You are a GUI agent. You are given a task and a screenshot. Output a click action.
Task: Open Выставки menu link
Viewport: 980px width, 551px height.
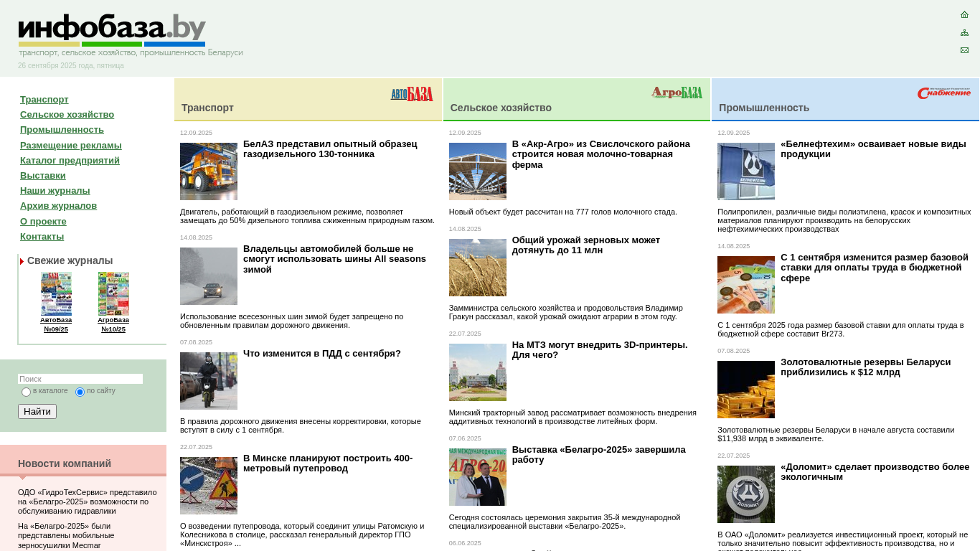pyautogui.click(x=43, y=176)
